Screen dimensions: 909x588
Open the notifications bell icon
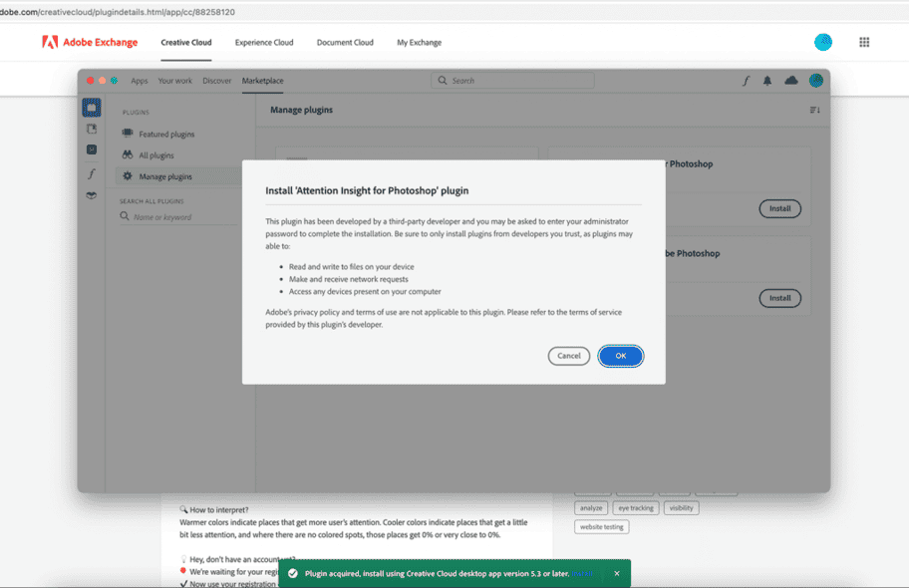pos(767,81)
